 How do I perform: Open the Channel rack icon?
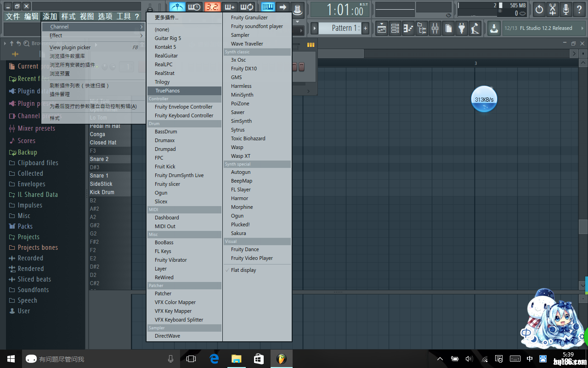(395, 29)
